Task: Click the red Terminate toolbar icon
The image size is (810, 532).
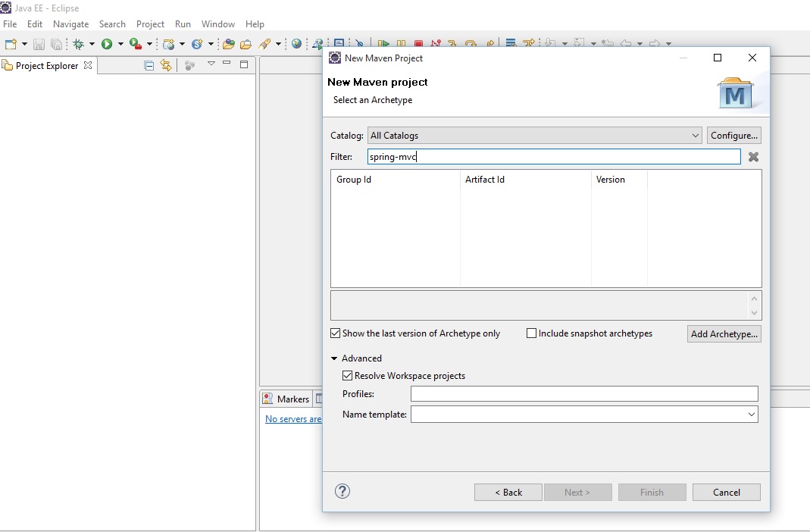Action: tap(418, 43)
